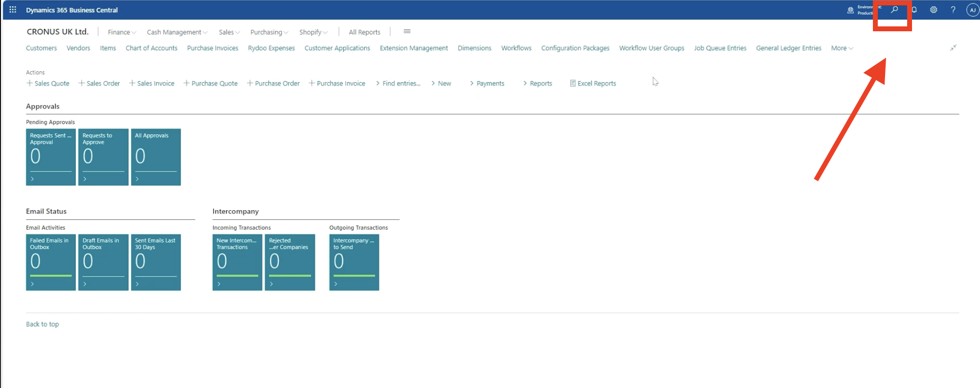Open All Reports
980x388 pixels.
(x=364, y=32)
